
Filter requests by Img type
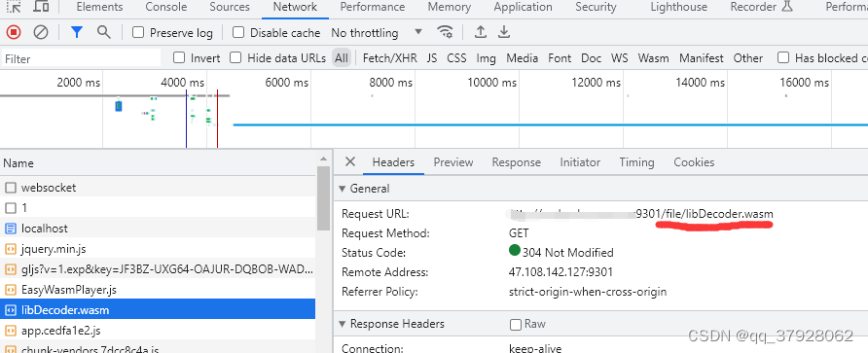pyautogui.click(x=486, y=58)
